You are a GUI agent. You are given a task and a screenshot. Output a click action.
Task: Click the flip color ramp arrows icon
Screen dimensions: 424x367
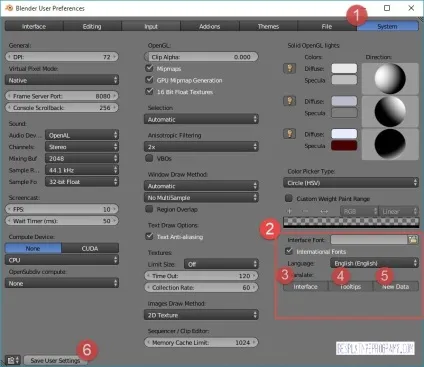(x=324, y=211)
